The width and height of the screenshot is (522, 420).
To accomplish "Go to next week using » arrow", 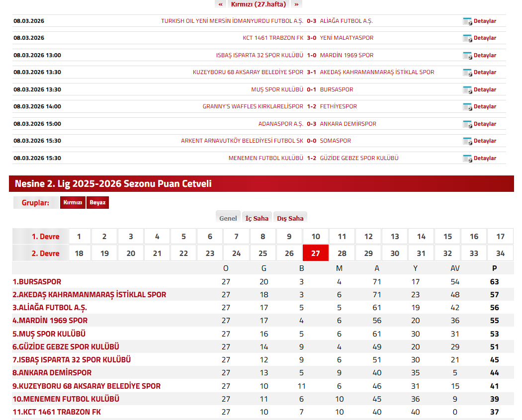I will point(296,4).
